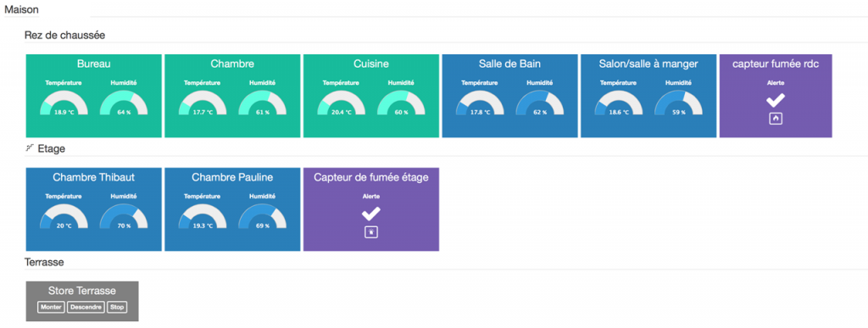This screenshot has width=868, height=328.
Task: Click the 70 % value in Chambre Thibaut
Action: [124, 225]
